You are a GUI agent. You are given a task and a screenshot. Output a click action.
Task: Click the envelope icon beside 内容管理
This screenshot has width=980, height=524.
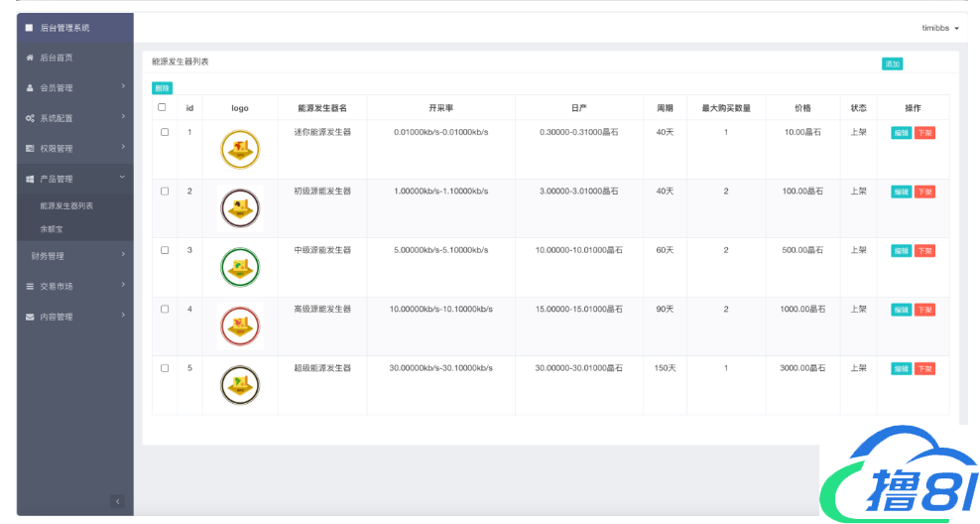point(30,318)
